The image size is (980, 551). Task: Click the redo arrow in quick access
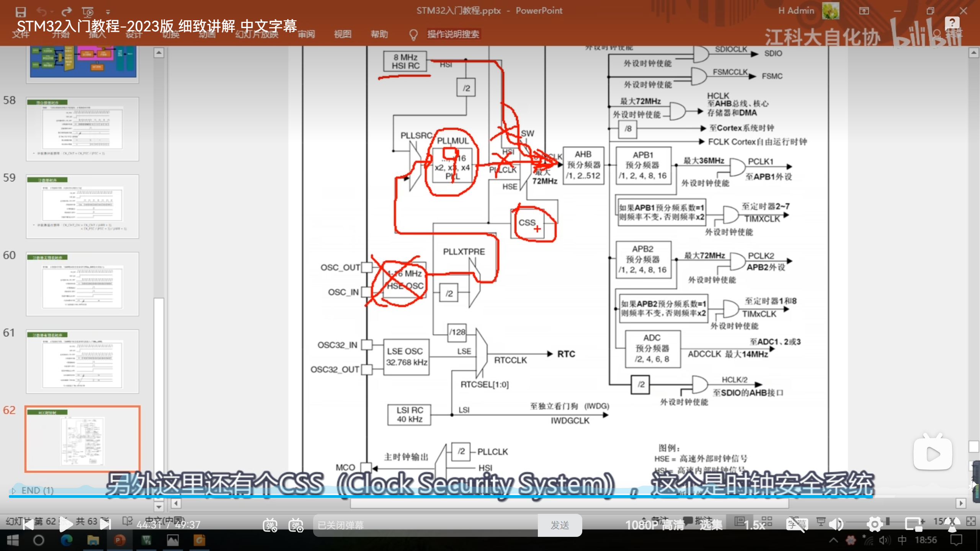click(67, 11)
